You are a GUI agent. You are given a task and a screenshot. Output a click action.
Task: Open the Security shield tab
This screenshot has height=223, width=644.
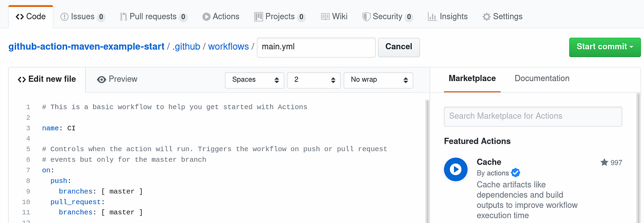(387, 17)
